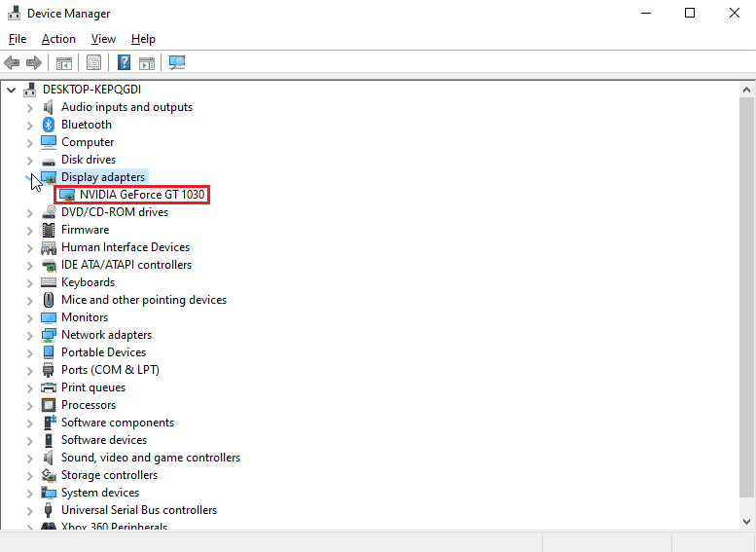The image size is (756, 552).
Task: Click the Storage controllers icon
Action: (49, 475)
